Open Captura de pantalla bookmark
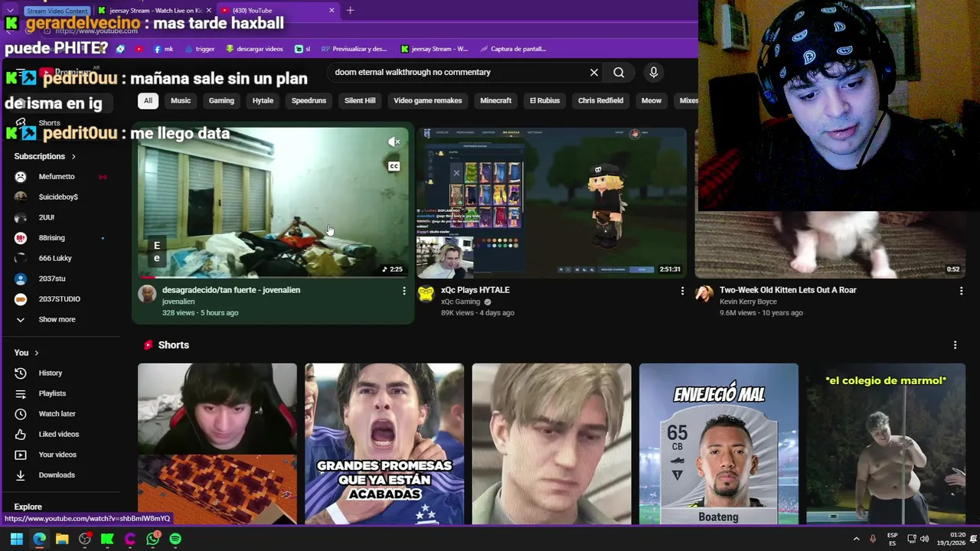The width and height of the screenshot is (980, 551). pos(512,49)
